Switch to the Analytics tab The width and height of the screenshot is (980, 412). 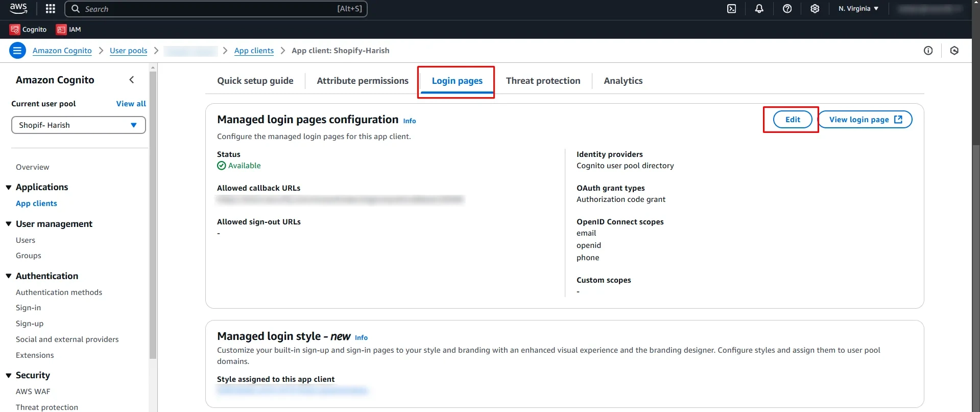point(623,81)
